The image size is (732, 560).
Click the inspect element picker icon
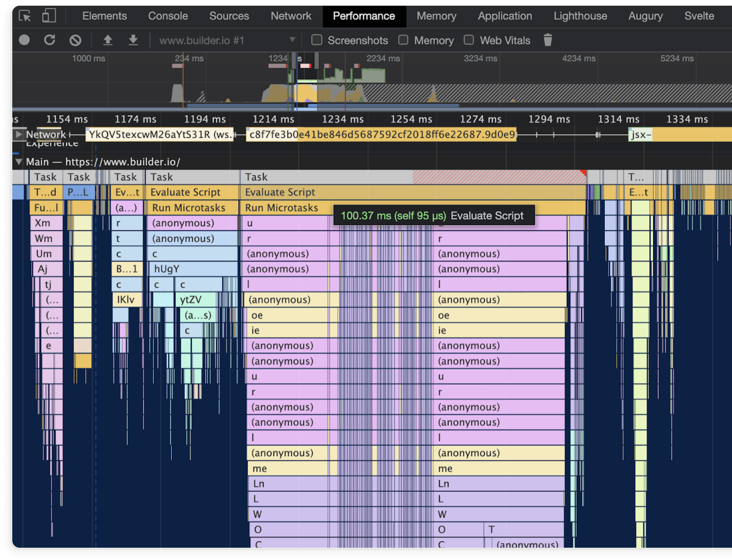coord(25,16)
